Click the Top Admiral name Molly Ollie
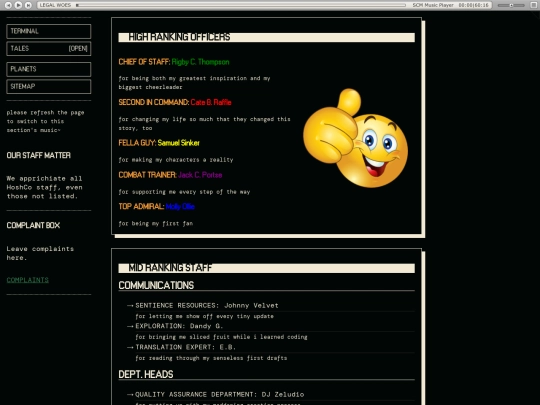Screen dimensions: 540x405 (x=180, y=207)
